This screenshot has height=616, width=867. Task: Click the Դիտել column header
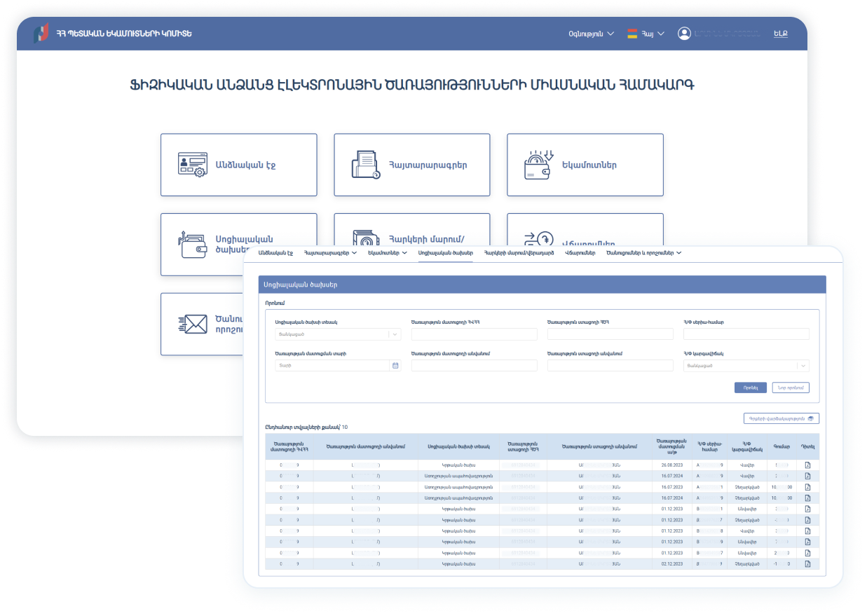click(x=807, y=446)
